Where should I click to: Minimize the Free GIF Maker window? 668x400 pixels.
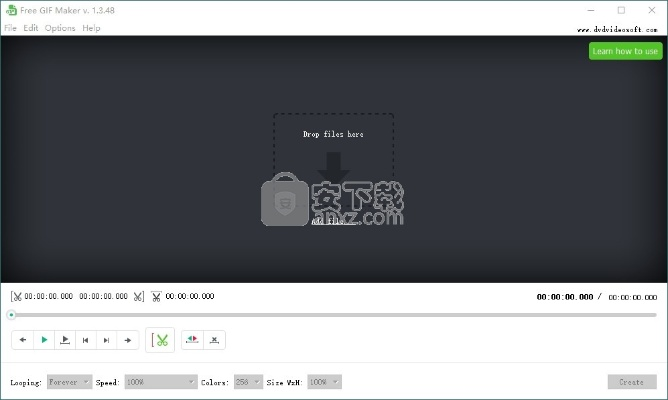coord(591,10)
